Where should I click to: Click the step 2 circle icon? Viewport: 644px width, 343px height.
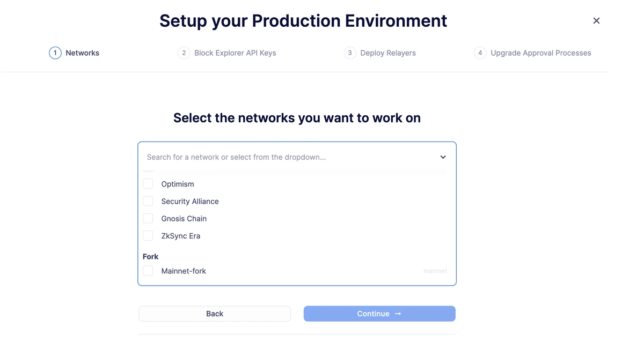(184, 53)
